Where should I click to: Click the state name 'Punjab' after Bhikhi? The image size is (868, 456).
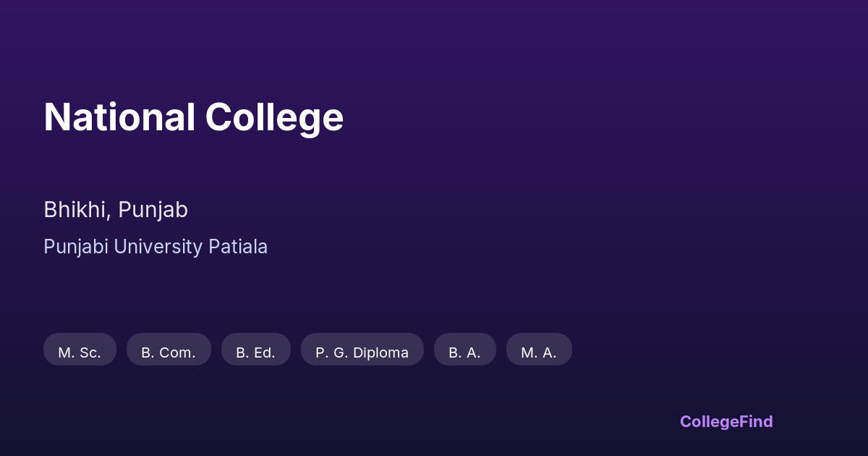click(x=153, y=210)
